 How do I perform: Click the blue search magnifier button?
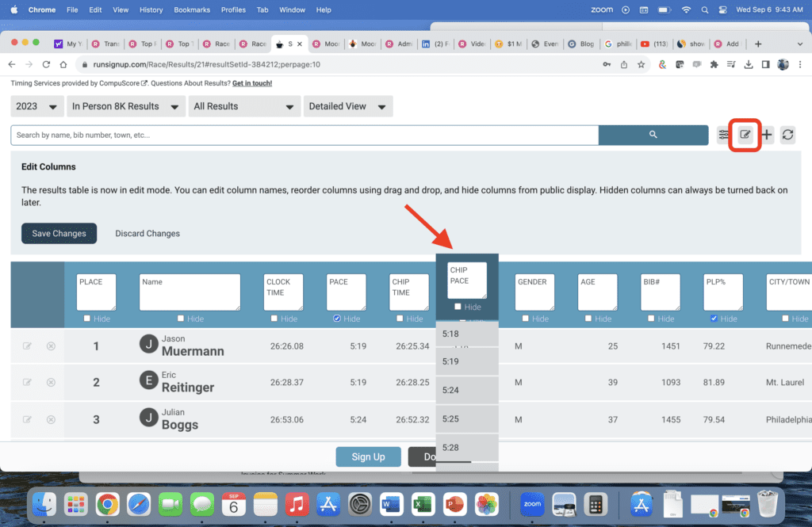click(653, 135)
